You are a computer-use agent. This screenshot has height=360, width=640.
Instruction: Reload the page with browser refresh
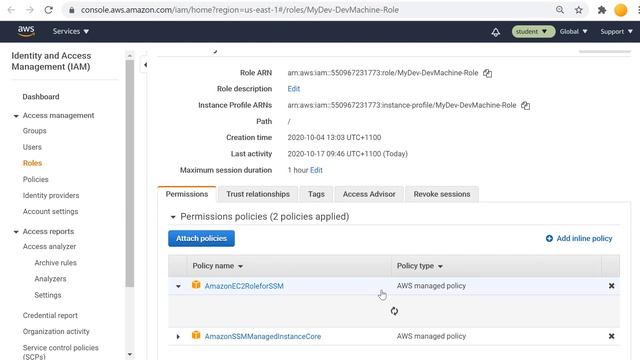pyautogui.click(x=49, y=10)
